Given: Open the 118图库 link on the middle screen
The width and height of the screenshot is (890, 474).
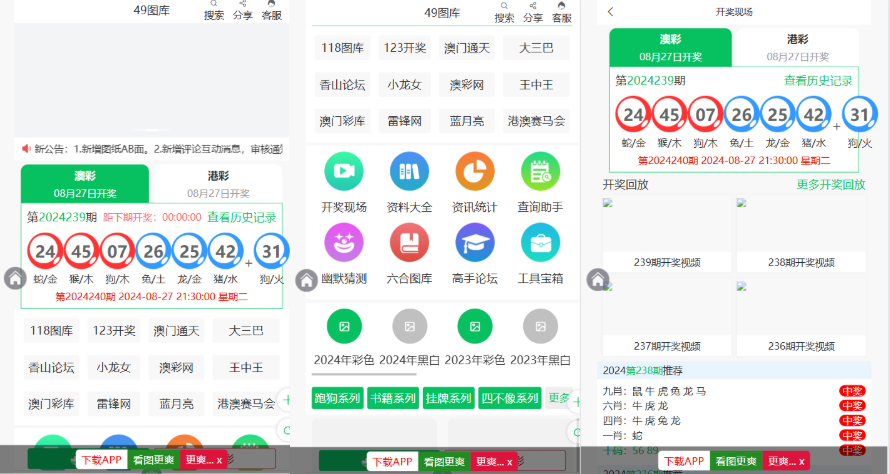Looking at the screenshot, I should click(x=342, y=48).
